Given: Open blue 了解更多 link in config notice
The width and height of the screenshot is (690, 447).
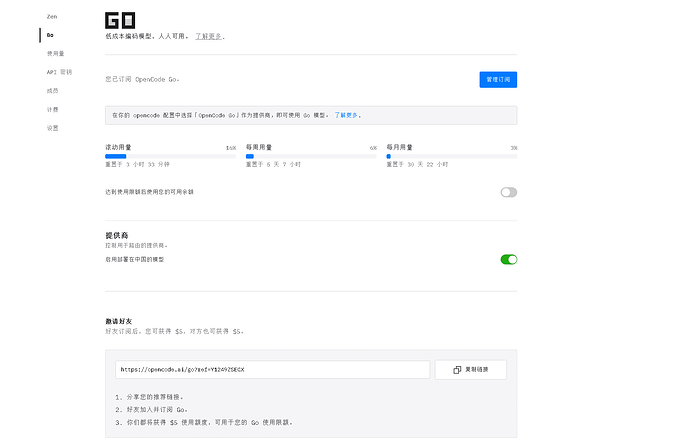Looking at the screenshot, I should tap(346, 115).
